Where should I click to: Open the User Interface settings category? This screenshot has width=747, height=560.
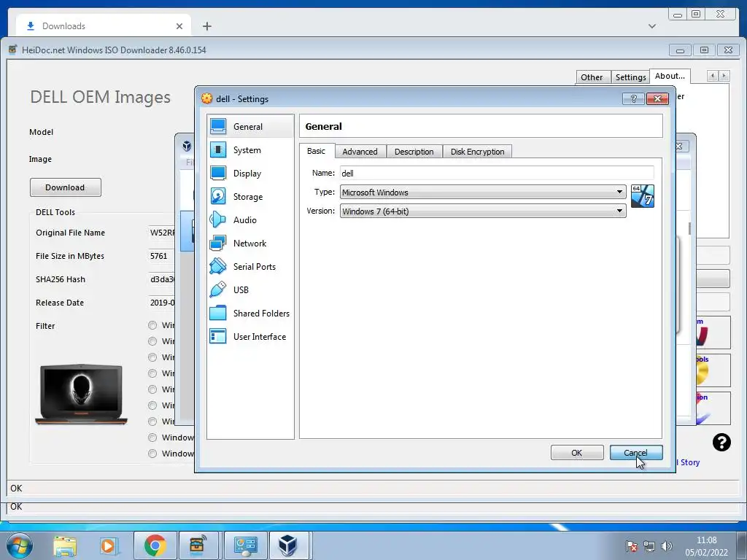(x=250, y=337)
